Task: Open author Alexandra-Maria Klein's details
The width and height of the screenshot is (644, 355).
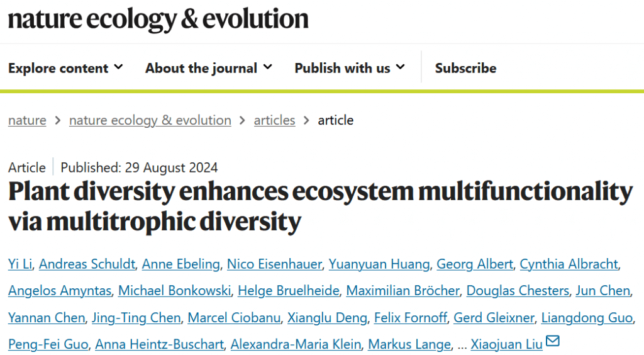Action: point(296,344)
